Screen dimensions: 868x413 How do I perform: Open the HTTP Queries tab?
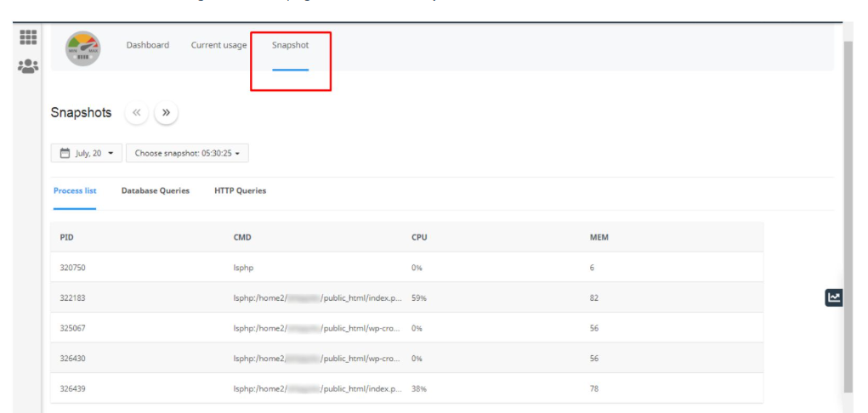click(x=240, y=191)
